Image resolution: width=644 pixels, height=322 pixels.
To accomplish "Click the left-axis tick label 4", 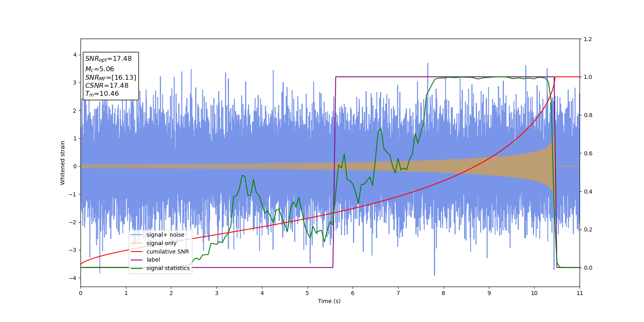I will coord(75,55).
